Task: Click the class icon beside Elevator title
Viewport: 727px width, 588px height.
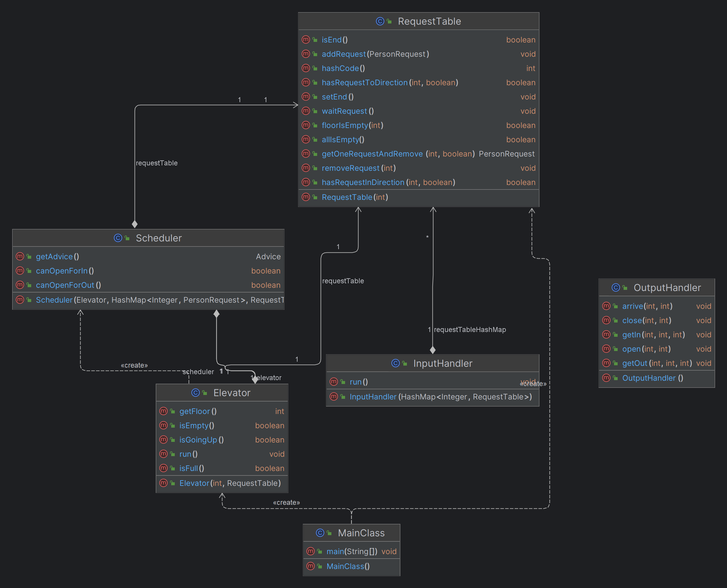Action: coord(196,393)
